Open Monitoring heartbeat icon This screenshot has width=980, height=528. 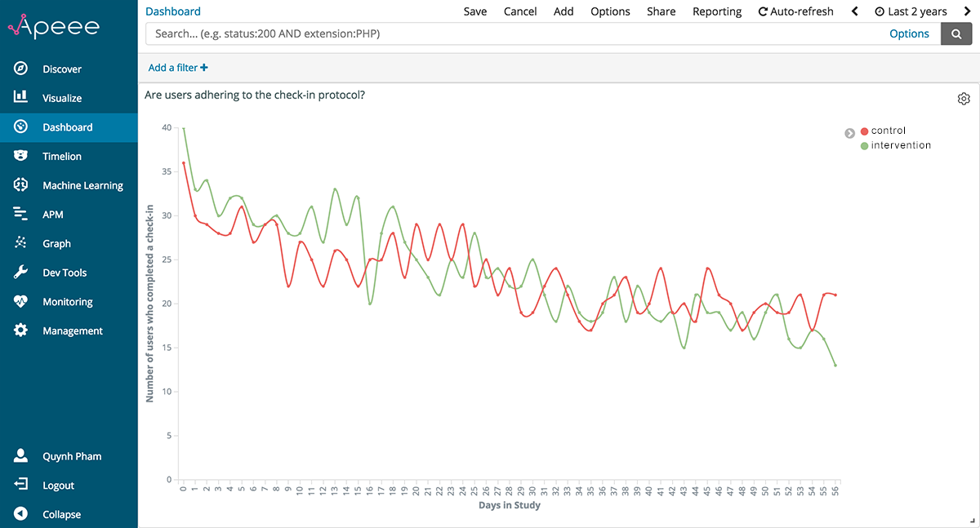coord(21,302)
